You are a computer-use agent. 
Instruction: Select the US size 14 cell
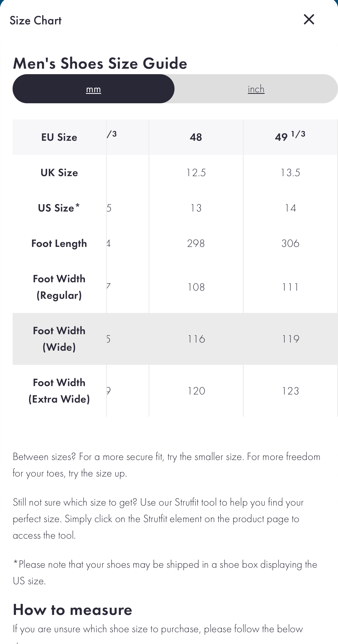[x=290, y=208]
